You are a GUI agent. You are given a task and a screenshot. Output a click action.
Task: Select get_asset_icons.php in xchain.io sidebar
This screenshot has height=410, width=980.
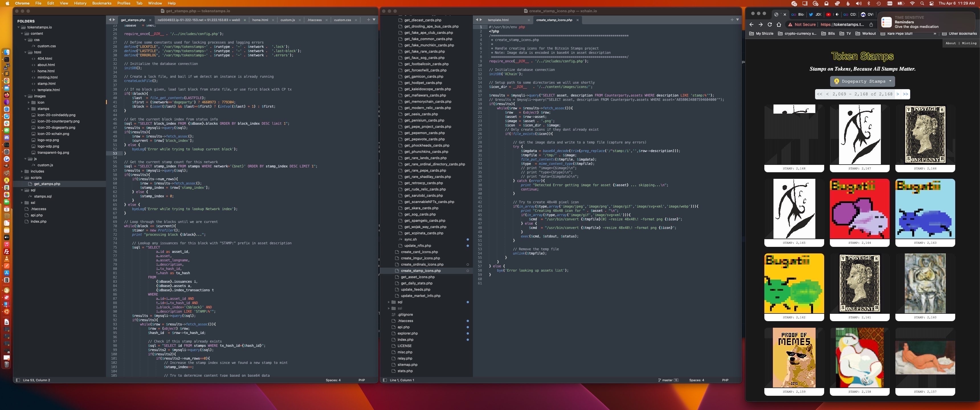click(x=417, y=277)
